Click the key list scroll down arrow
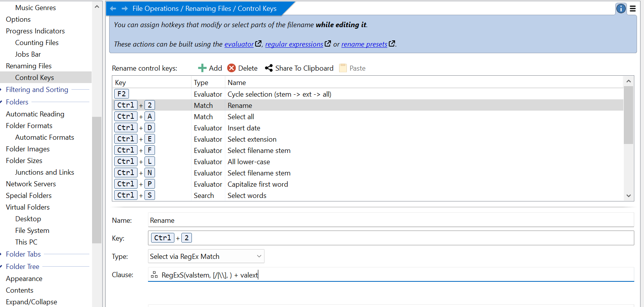Image resolution: width=644 pixels, height=307 pixels. 628,196
